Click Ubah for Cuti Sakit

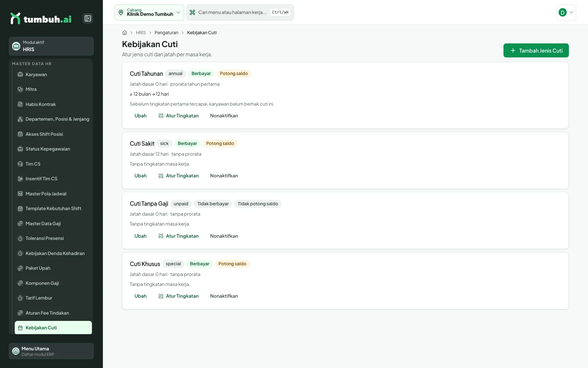140,176
